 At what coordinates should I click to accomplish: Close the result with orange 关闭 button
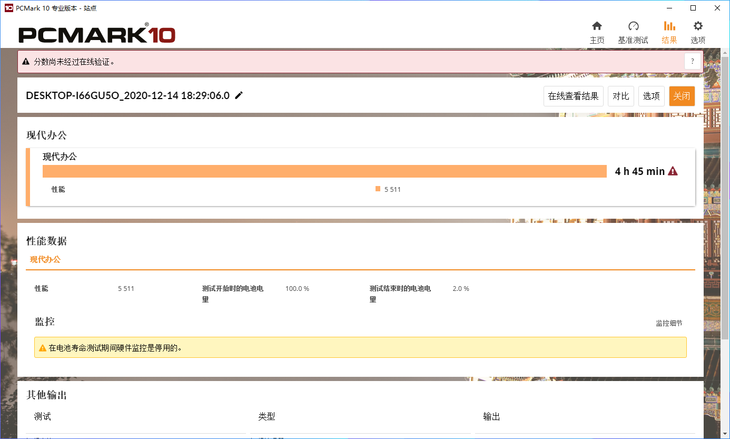(x=681, y=96)
